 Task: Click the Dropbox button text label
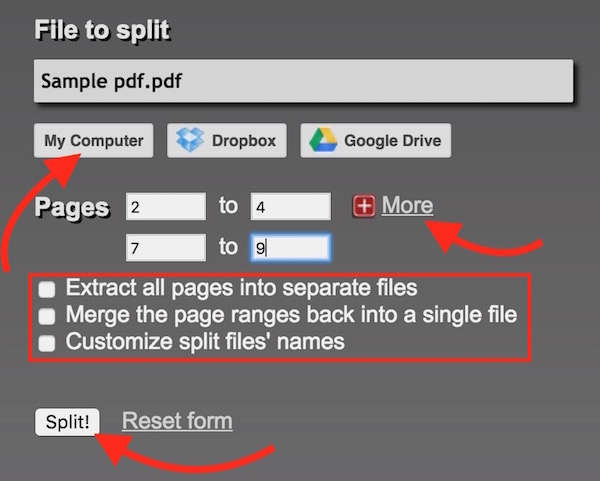[243, 141]
